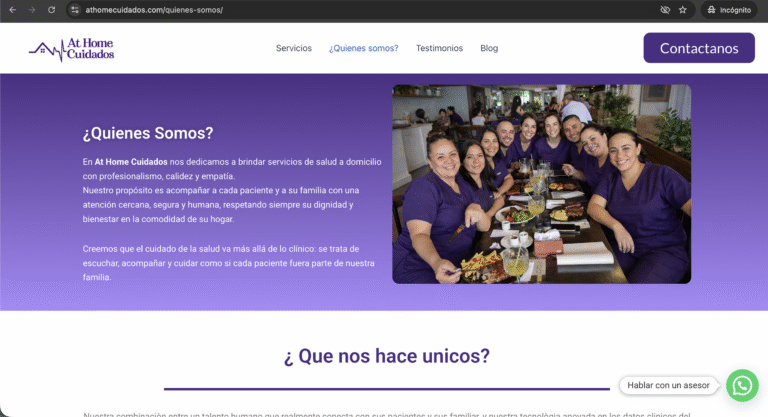Click the paragraph starting Creemos que el cuidado

coord(229,263)
